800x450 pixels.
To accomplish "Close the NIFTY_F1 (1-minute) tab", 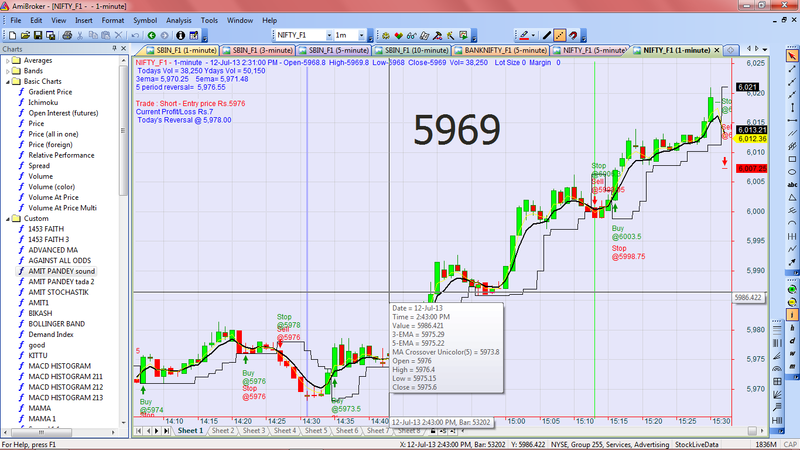I will pos(717,50).
